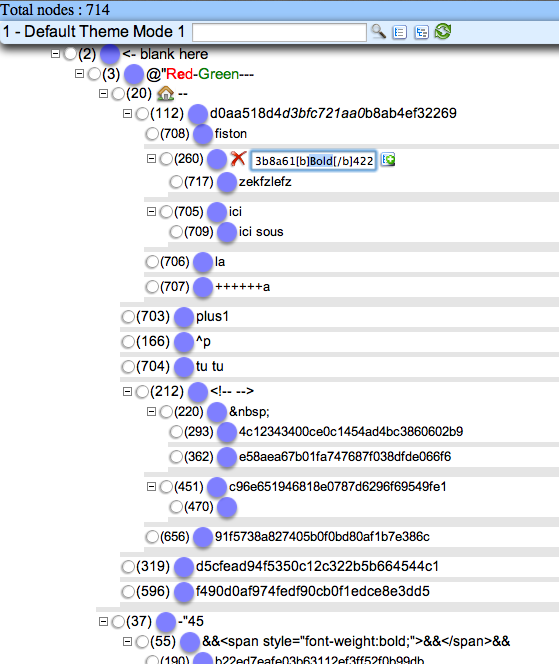This screenshot has width=559, height=664.
Task: Click the blue circle beside ++++++a
Action: coord(202,287)
